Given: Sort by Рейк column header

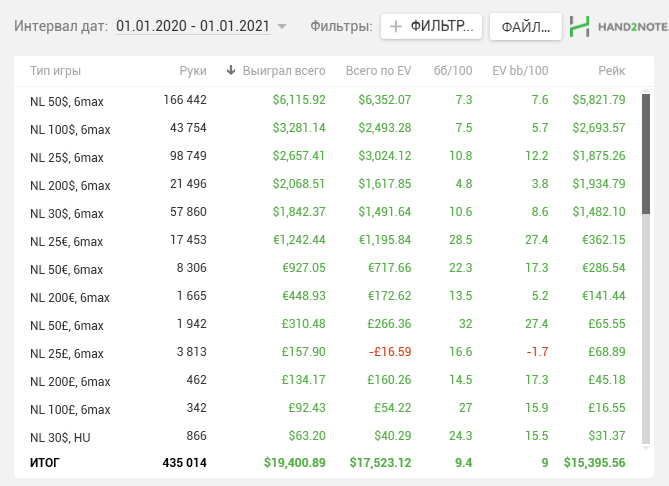Looking at the screenshot, I should point(611,71).
